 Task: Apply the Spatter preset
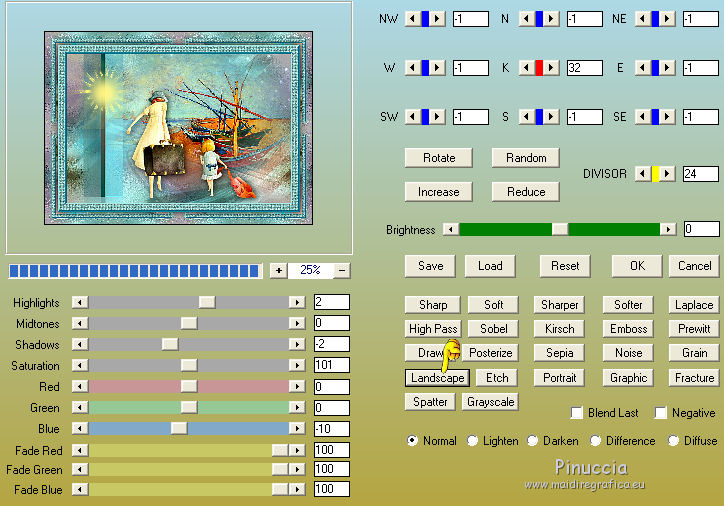pyautogui.click(x=430, y=402)
